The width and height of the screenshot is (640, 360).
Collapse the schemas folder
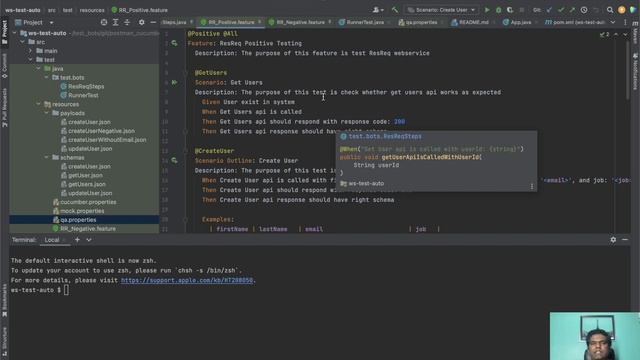[x=47, y=158]
